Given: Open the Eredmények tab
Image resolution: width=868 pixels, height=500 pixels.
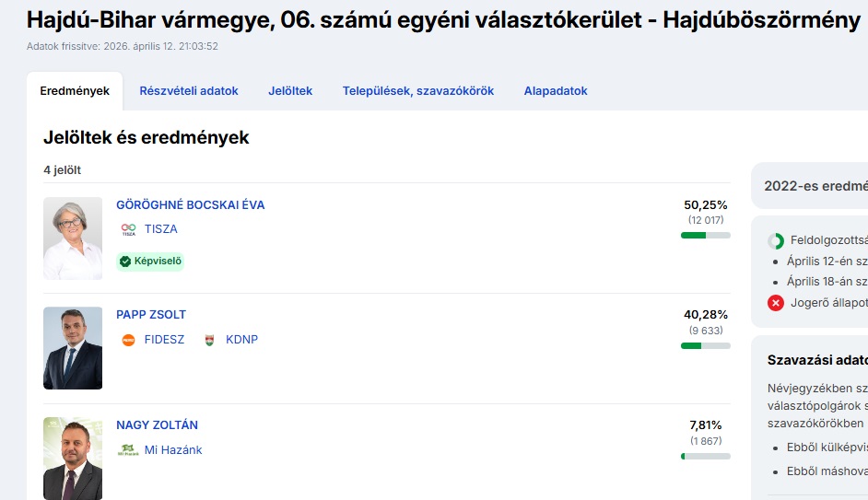Looking at the screenshot, I should coord(75,91).
